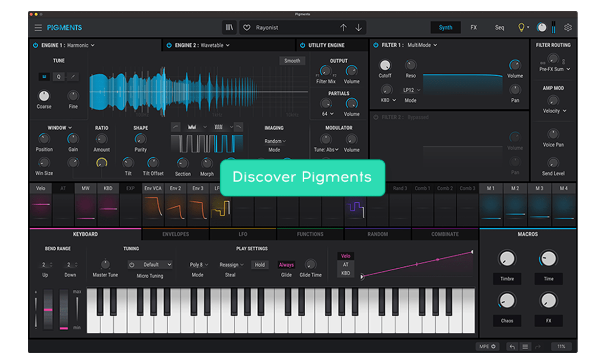Switch to the FX view tab
The image size is (605, 364).
[x=473, y=28]
